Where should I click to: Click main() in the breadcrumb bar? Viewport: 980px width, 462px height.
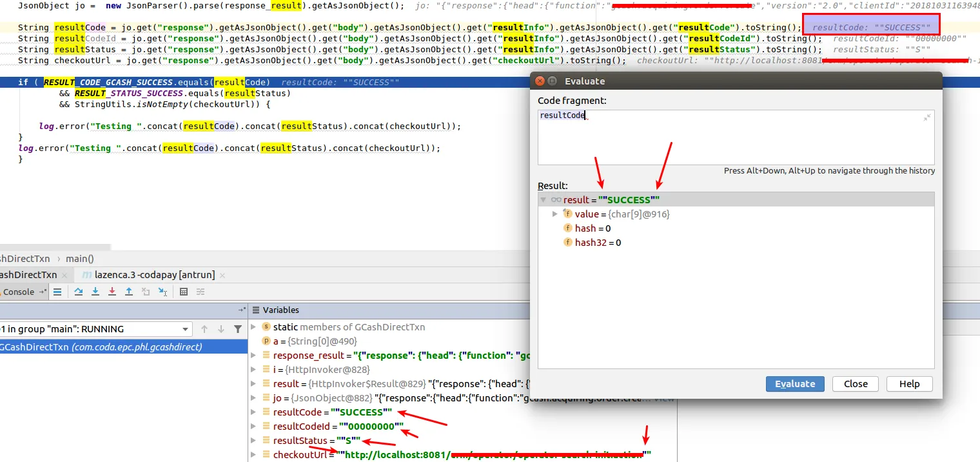80,259
